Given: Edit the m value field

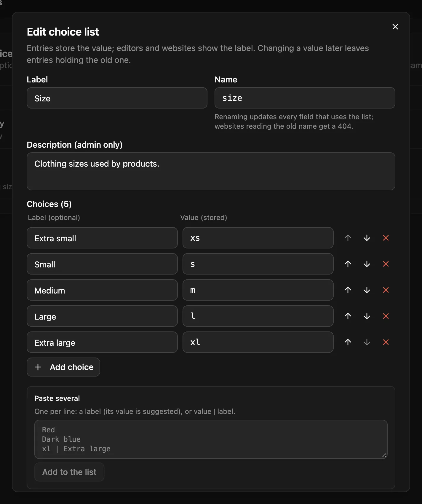Looking at the screenshot, I should [x=258, y=290].
